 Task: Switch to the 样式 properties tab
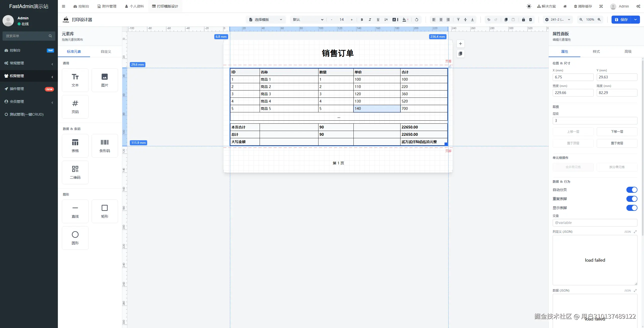(596, 52)
